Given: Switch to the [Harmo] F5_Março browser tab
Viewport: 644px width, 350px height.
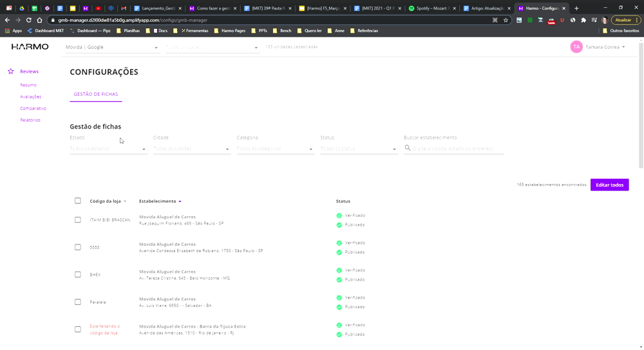Looking at the screenshot, I should pos(323,8).
